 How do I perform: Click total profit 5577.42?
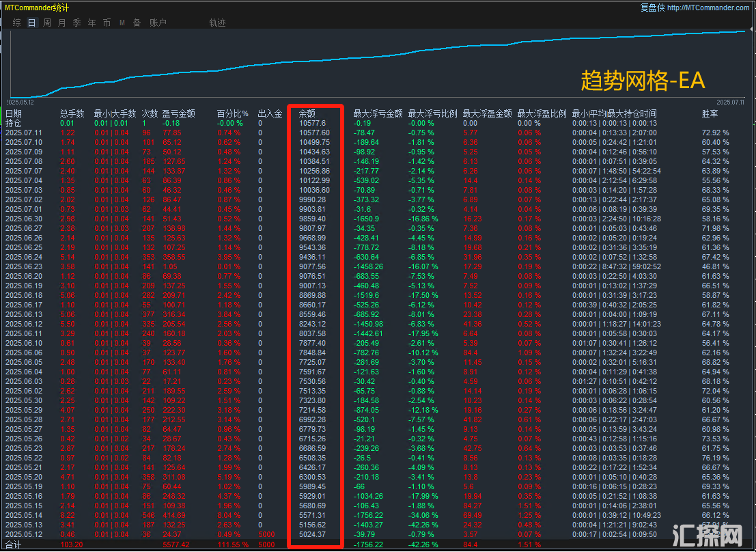pos(176,544)
